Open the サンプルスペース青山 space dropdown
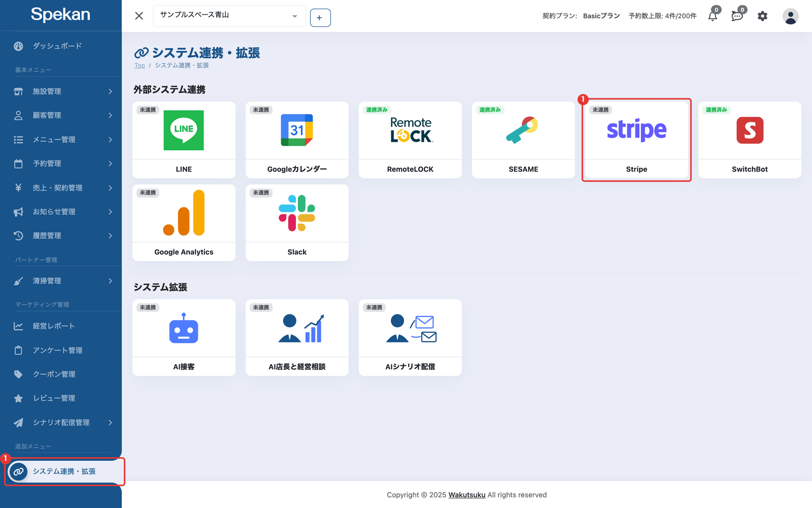Viewport: 812px width, 508px height. coord(229,16)
